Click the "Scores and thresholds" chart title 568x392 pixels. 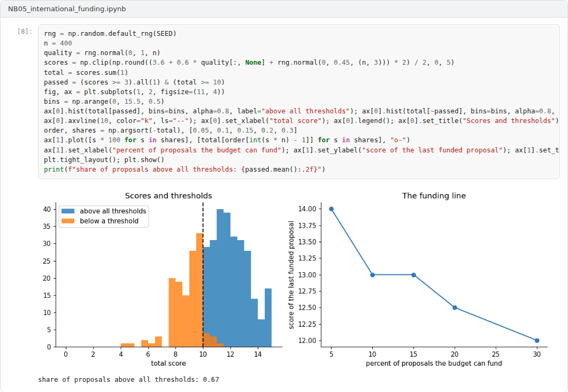(x=168, y=196)
